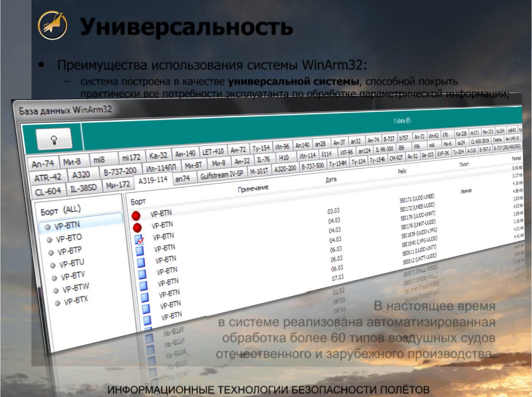Open the CL-604 tab
This screenshot has width=532, height=397.
point(48,191)
